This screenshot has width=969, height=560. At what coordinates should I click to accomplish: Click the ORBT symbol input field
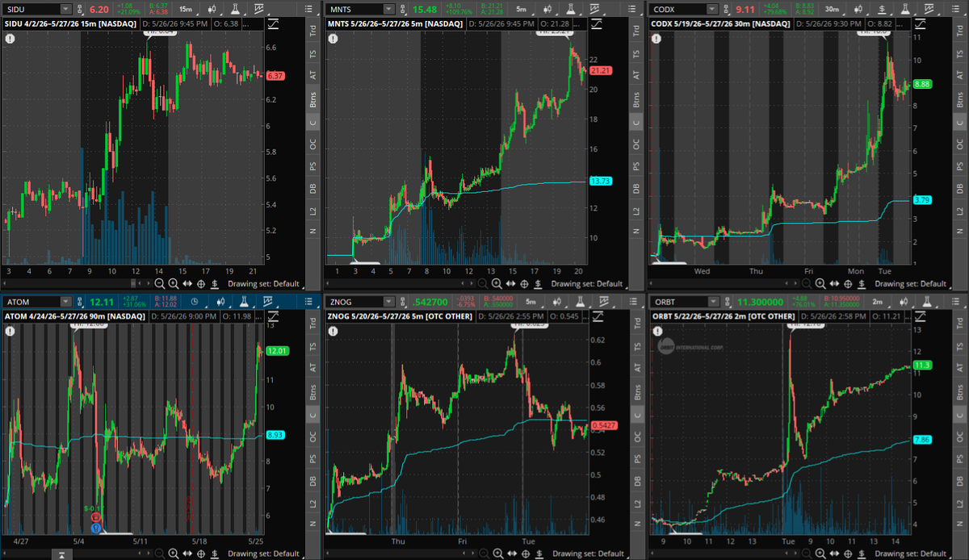[678, 302]
